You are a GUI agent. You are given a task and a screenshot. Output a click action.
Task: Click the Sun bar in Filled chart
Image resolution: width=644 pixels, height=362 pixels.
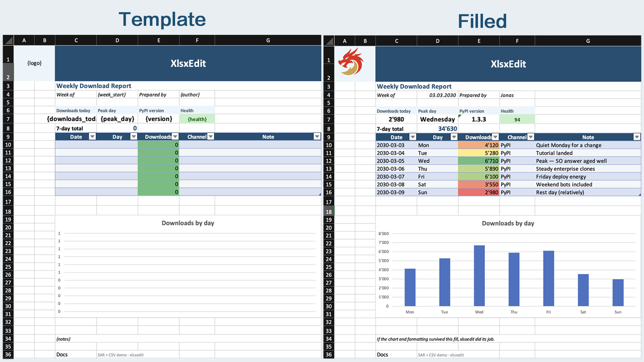[618, 293]
